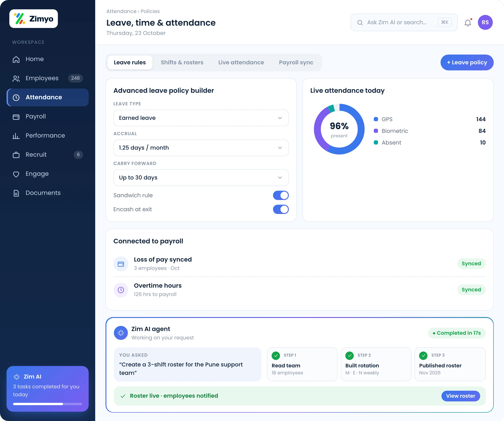Select the Attendance clock icon
Screen dimensions: 504x421
pyautogui.click(x=16, y=97)
